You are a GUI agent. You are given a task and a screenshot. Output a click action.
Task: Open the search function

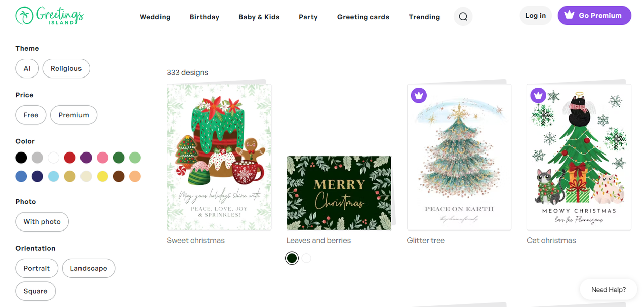coord(463,16)
